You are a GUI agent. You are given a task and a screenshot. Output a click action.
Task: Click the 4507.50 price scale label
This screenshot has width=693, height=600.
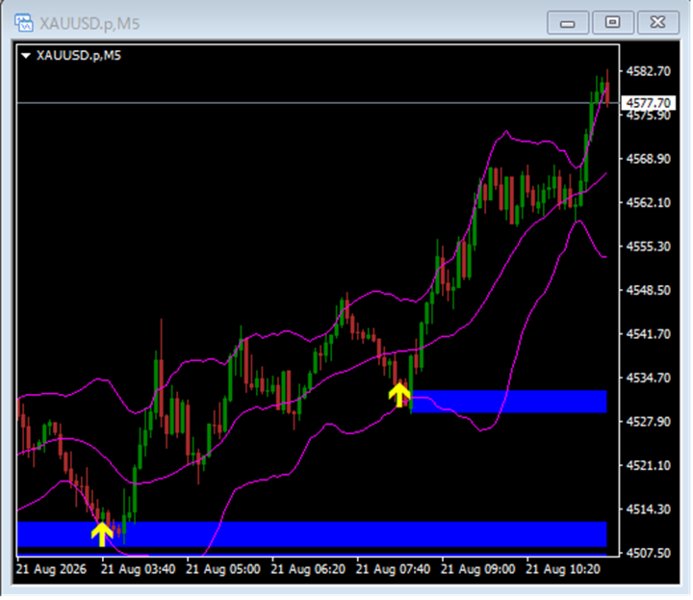click(648, 553)
